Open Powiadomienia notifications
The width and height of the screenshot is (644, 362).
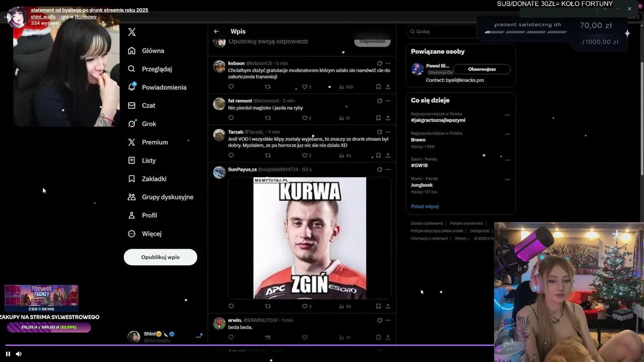tap(157, 87)
